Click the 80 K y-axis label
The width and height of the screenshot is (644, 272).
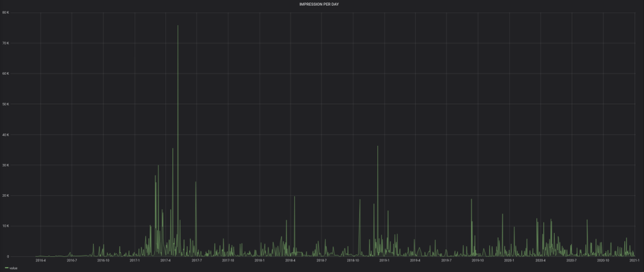tap(7, 13)
